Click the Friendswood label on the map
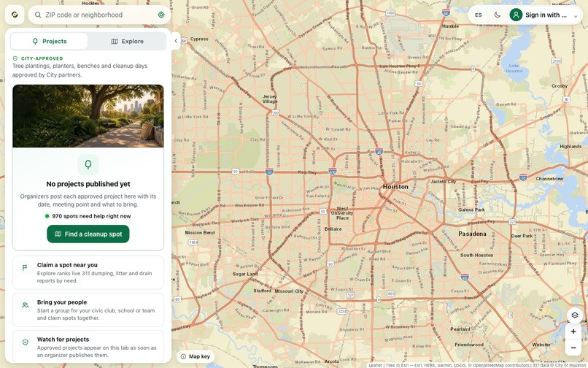This screenshot has height=368, width=588. (x=469, y=345)
